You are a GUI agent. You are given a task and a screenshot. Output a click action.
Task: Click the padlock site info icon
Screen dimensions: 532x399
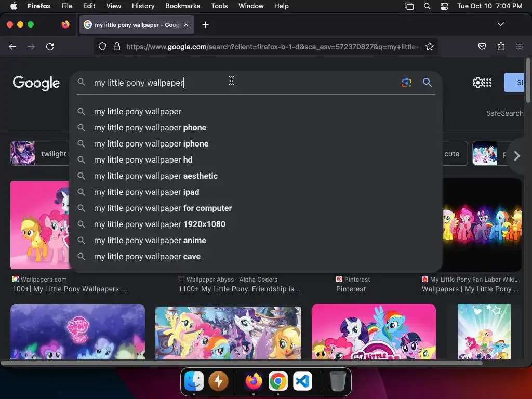tap(117, 46)
